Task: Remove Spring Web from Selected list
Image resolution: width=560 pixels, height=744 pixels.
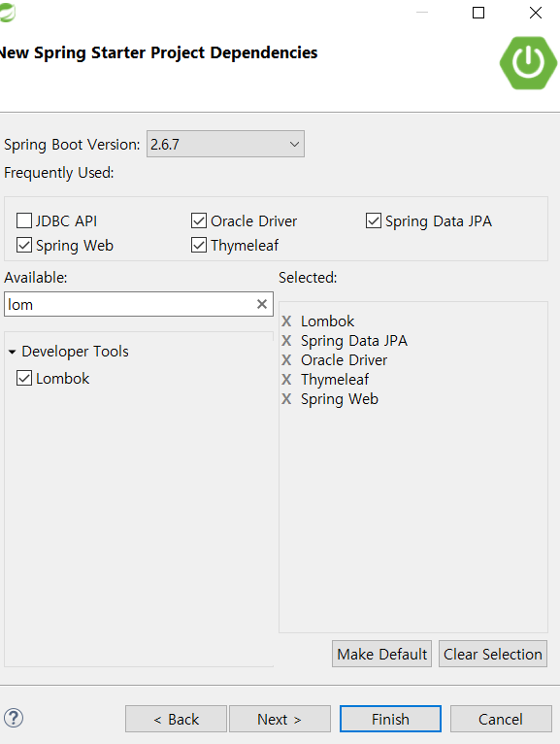Action: 286,399
